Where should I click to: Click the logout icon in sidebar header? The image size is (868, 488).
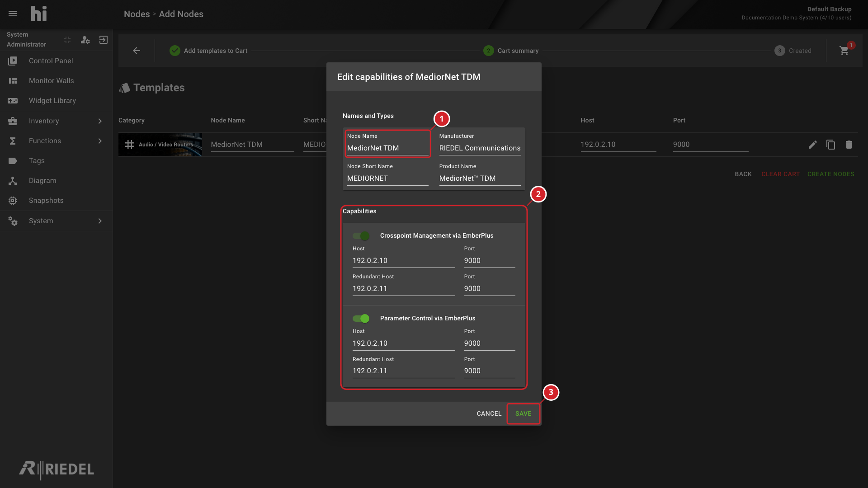[104, 40]
